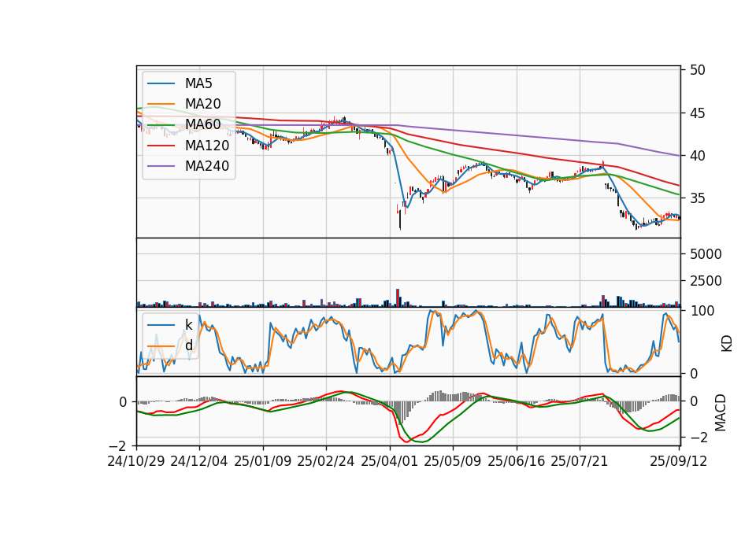Image resolution: width=756 pixels, height=543 pixels.
Task: Click the 25/05/09 date axis label
Action: pos(453,461)
